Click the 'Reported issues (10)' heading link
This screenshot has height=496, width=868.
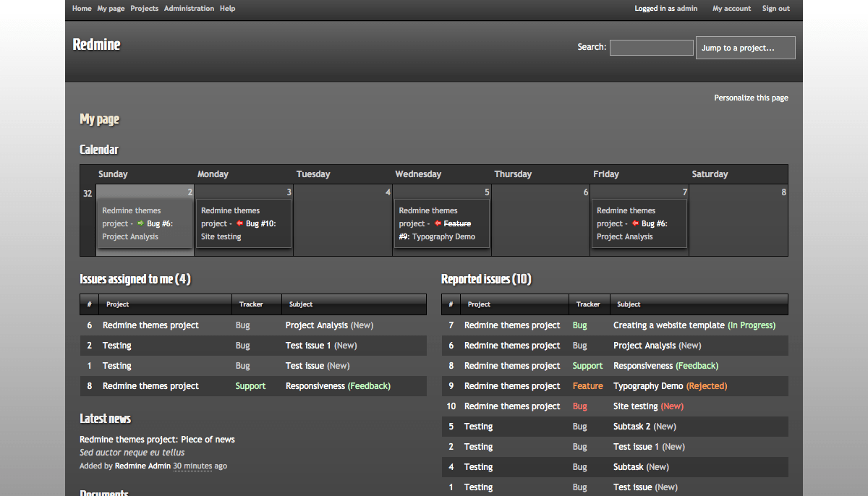(486, 279)
